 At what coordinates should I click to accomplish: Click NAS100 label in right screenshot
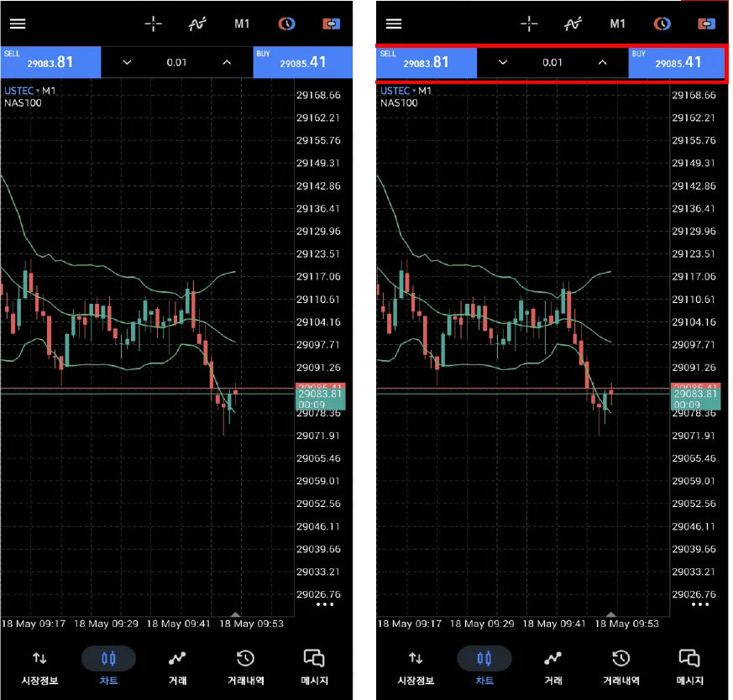click(399, 102)
